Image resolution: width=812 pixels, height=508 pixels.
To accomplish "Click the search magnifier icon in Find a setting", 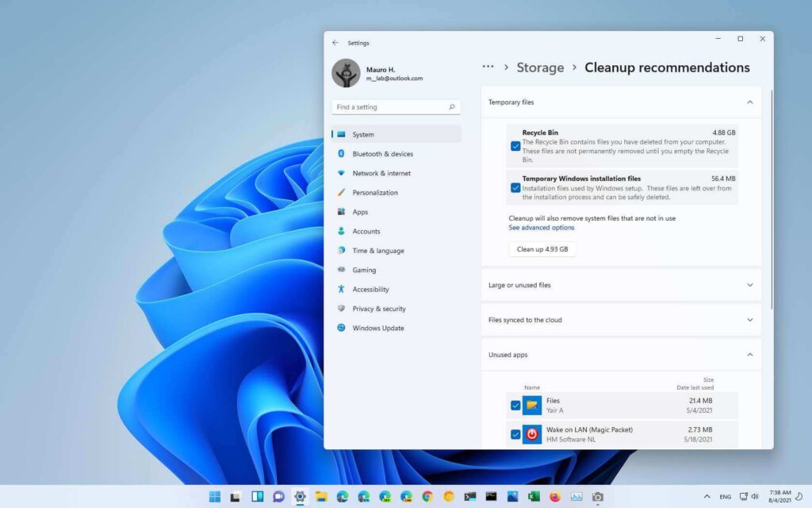I will 451,107.
